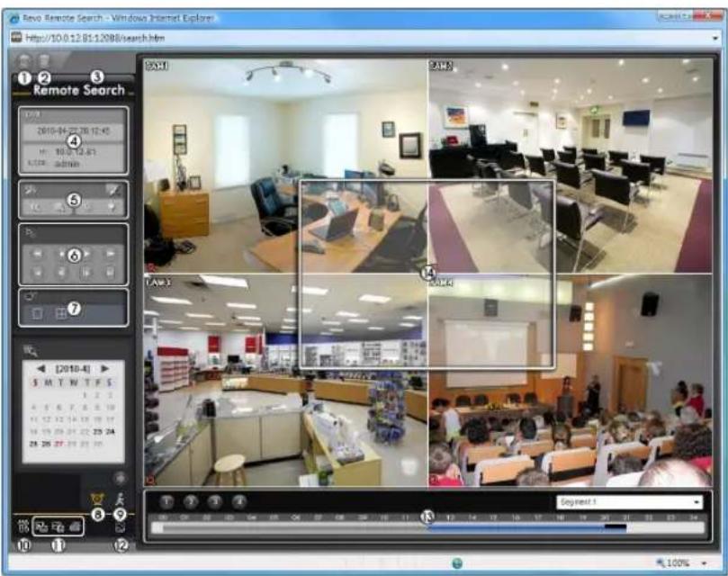
Task: Click the globe internet zone icon in the status bar
Action: click(x=457, y=563)
